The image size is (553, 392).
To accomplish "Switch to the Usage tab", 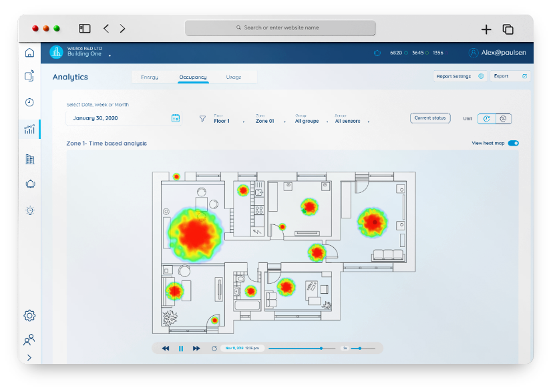I will (234, 77).
